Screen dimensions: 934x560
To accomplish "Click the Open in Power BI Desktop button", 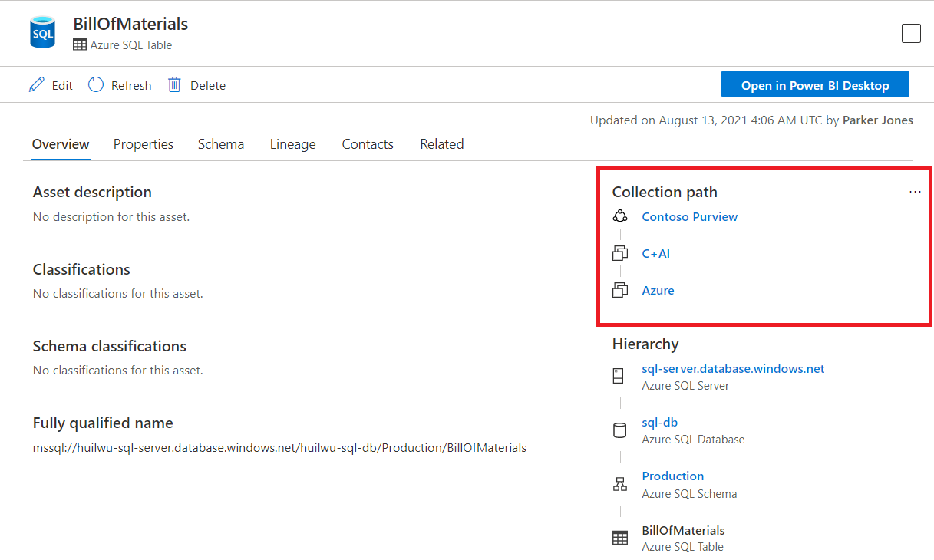I will 815,84.
